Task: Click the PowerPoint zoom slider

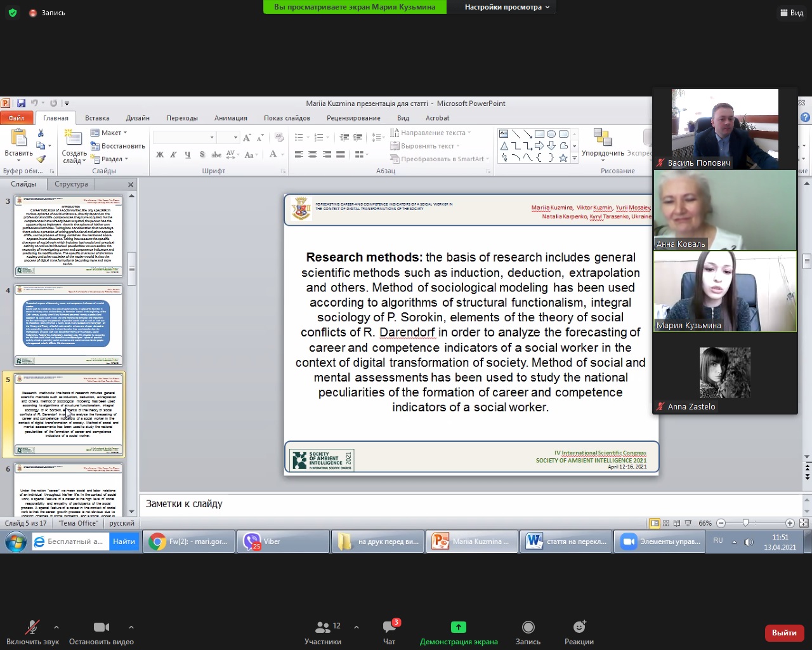Action: click(745, 523)
